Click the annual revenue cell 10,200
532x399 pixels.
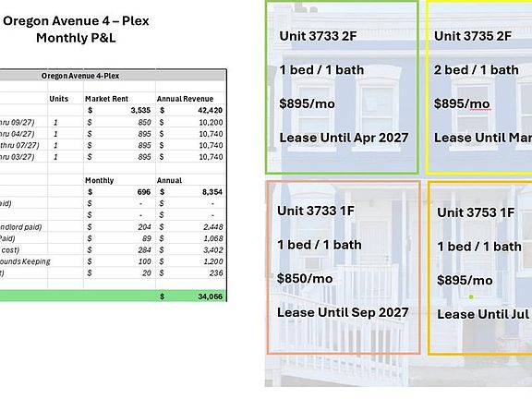(211, 122)
